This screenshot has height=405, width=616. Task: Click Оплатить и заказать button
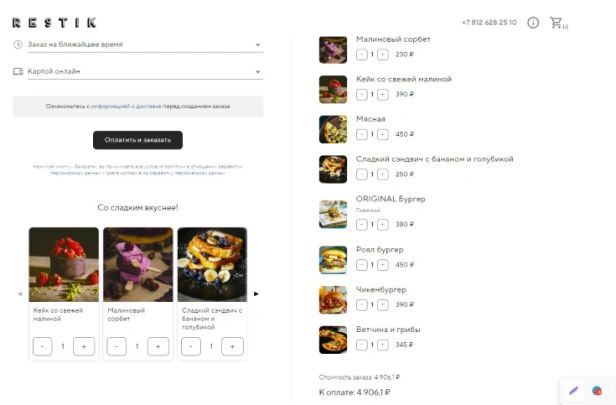[x=138, y=140]
